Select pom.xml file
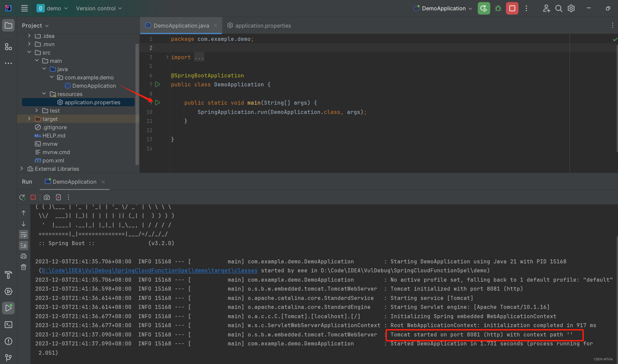Image resolution: width=618 pixels, height=364 pixels. (x=49, y=160)
